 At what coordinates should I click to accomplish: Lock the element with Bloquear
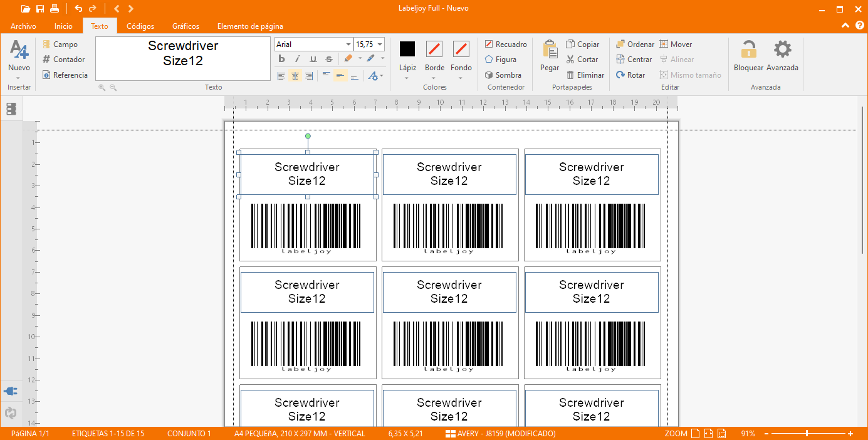(x=748, y=56)
